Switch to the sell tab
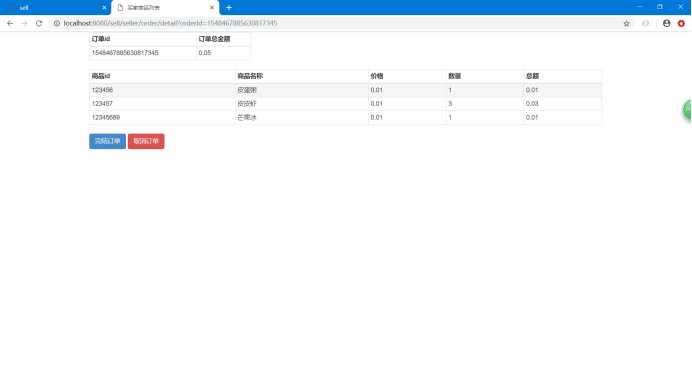Image resolution: width=692 pixels, height=371 pixels. point(54,7)
